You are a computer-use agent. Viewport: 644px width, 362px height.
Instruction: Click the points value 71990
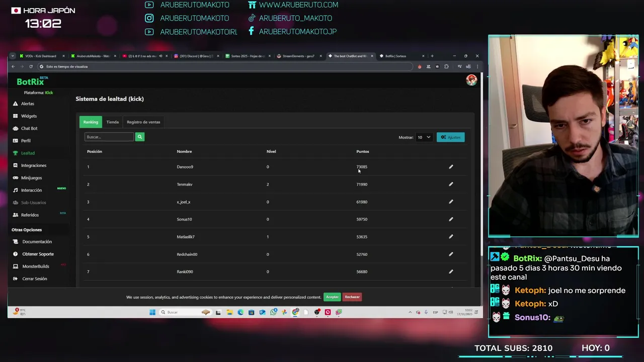coord(362,185)
